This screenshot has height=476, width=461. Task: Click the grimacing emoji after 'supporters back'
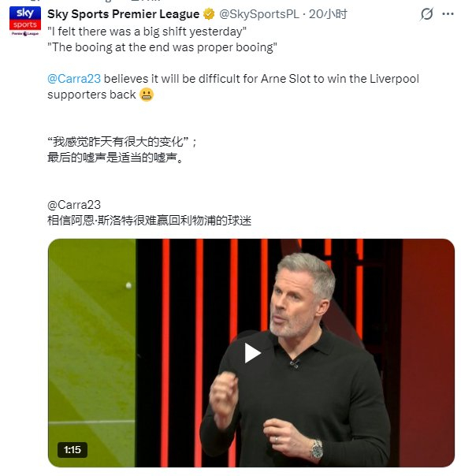click(x=147, y=95)
